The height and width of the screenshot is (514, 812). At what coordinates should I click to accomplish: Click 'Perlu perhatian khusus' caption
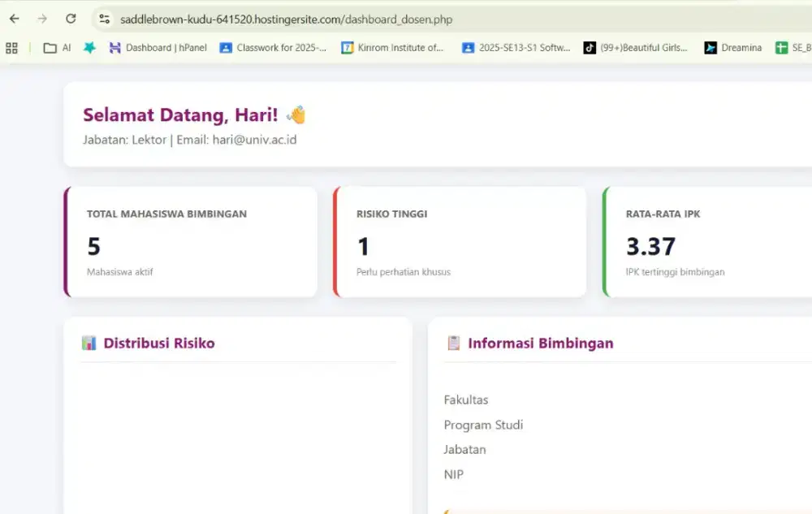[x=404, y=272]
